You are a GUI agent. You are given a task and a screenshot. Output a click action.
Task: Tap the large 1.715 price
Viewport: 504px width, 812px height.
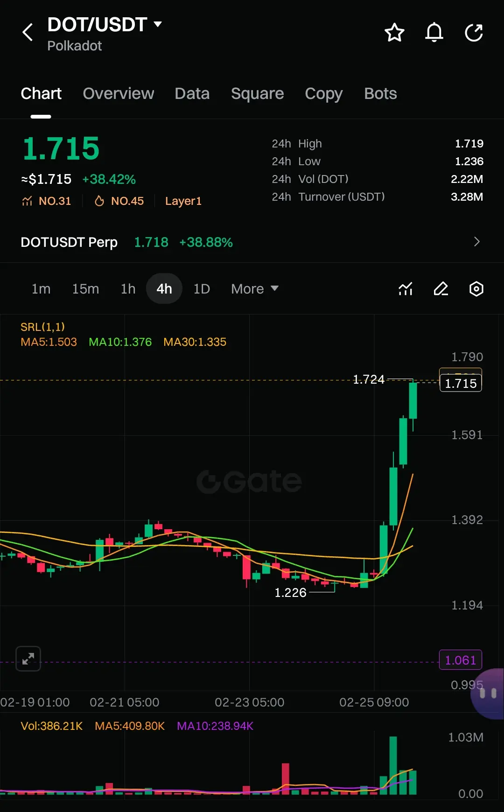pyautogui.click(x=61, y=148)
